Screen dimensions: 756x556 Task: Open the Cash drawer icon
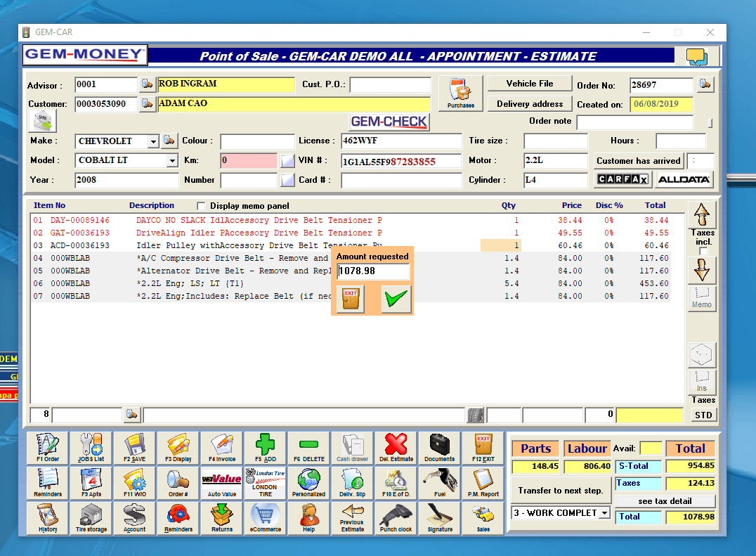[x=353, y=448]
